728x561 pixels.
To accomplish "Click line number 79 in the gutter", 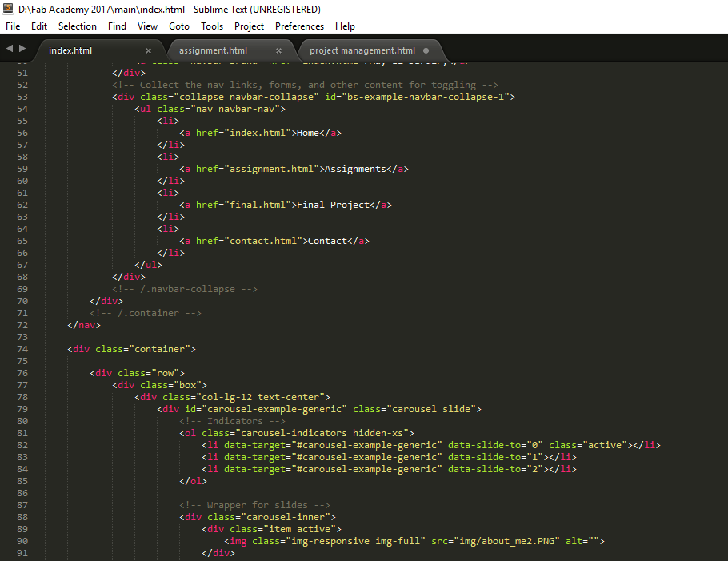I will [22, 409].
